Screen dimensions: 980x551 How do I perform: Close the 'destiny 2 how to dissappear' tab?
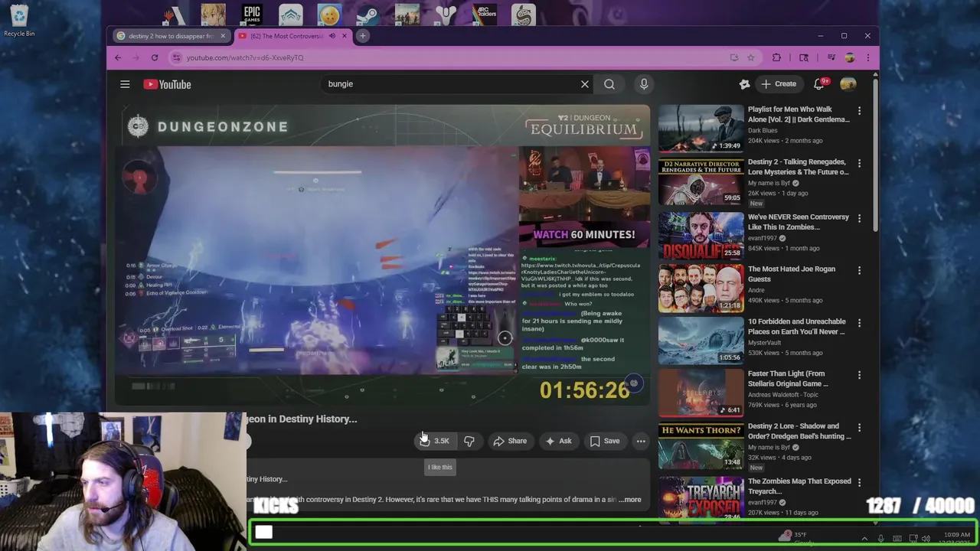coord(223,36)
